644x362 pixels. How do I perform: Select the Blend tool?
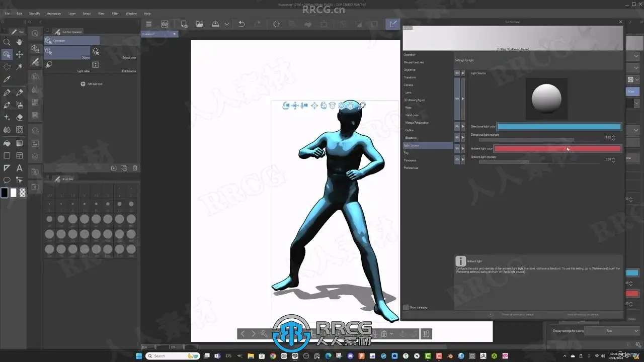coord(7,130)
